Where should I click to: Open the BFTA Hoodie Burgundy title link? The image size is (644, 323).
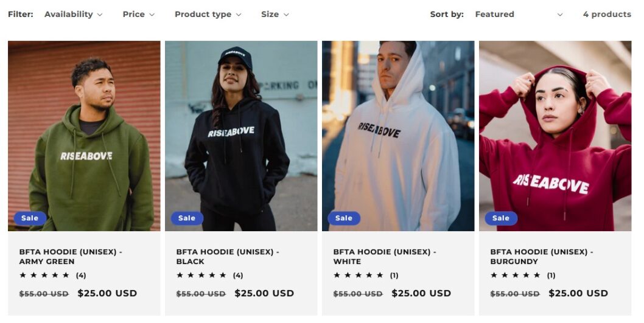pos(542,256)
